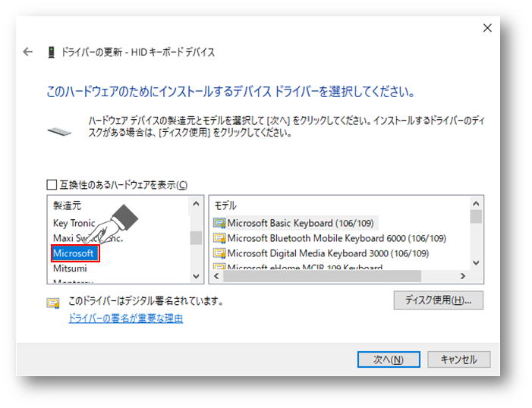Click the 製造元 column header

67,206
